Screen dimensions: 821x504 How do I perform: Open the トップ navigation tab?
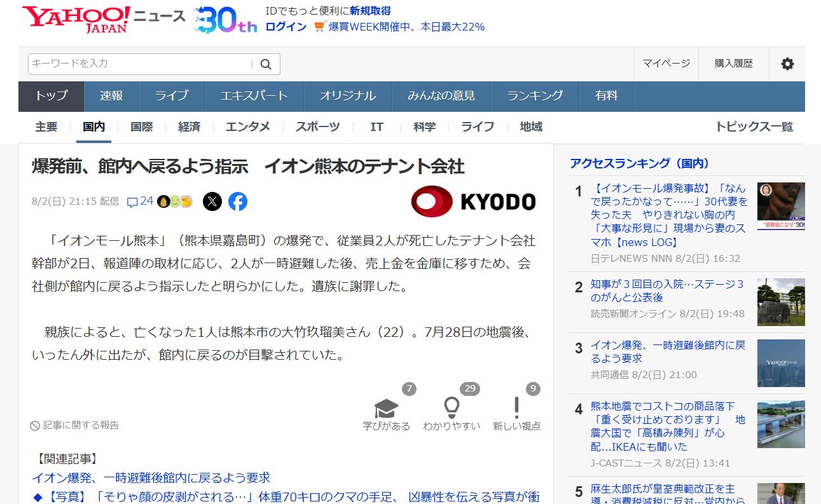point(52,96)
